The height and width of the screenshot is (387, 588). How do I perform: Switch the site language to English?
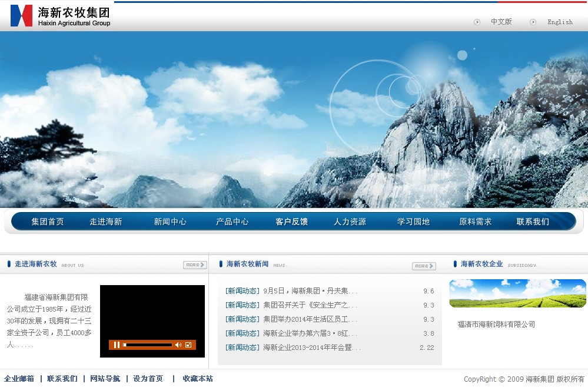click(x=560, y=22)
